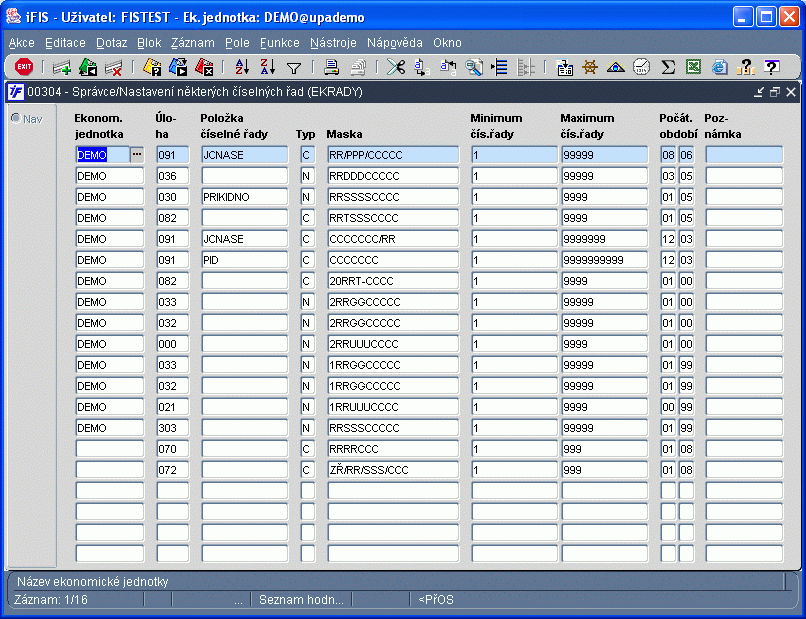Click the yellow disk enter-query icon
Viewport: 806px width, 619px height.
tap(152, 67)
